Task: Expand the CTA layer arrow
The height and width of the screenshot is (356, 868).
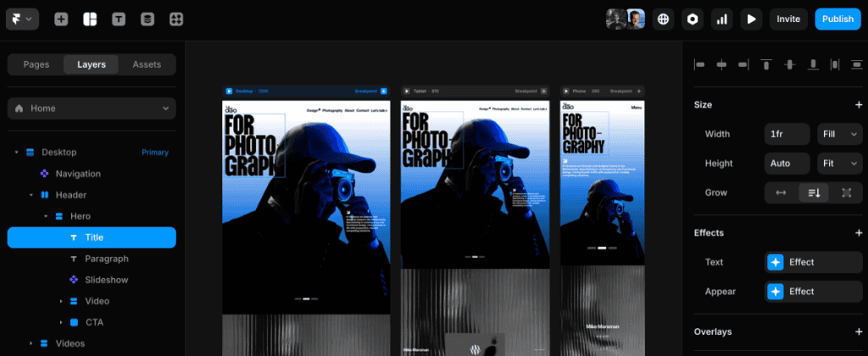Action: [x=61, y=322]
